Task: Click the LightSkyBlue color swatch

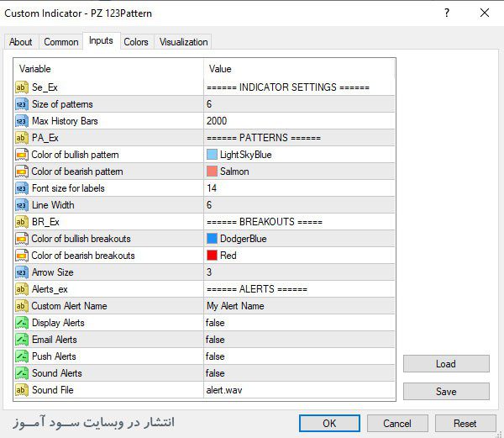Action: coord(213,155)
